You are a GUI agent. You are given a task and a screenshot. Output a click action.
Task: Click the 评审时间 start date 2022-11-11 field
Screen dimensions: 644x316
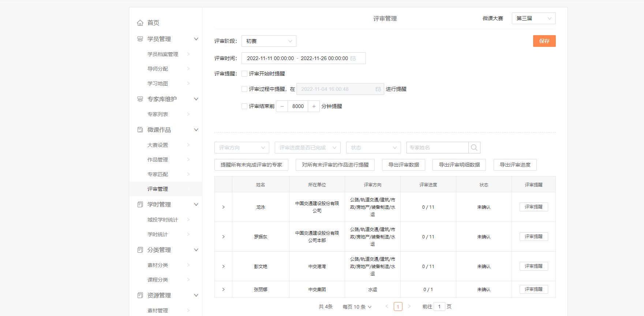click(x=270, y=58)
